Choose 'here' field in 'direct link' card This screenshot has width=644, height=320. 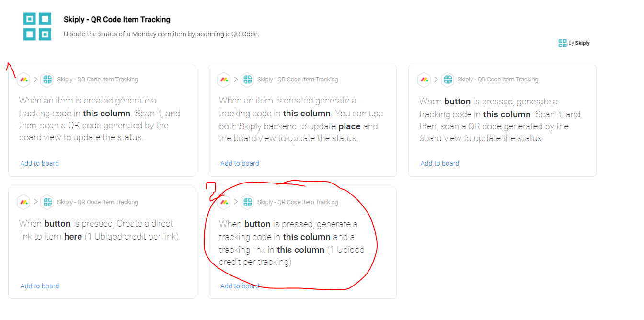coord(73,237)
